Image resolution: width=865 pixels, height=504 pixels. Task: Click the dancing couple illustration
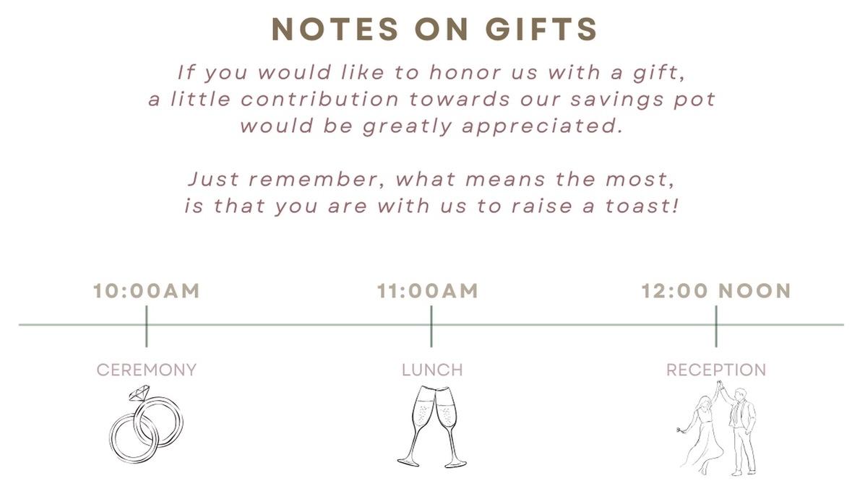pyautogui.click(x=717, y=428)
